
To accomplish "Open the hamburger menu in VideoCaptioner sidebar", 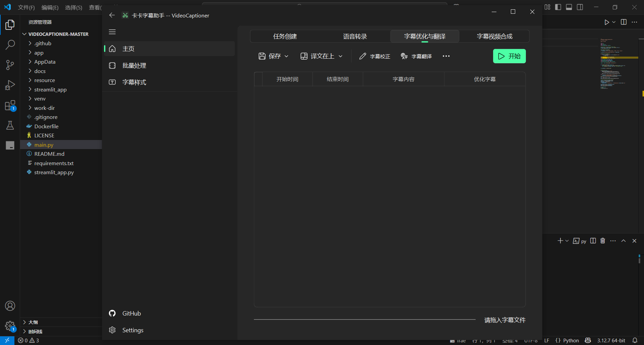I will point(112,32).
